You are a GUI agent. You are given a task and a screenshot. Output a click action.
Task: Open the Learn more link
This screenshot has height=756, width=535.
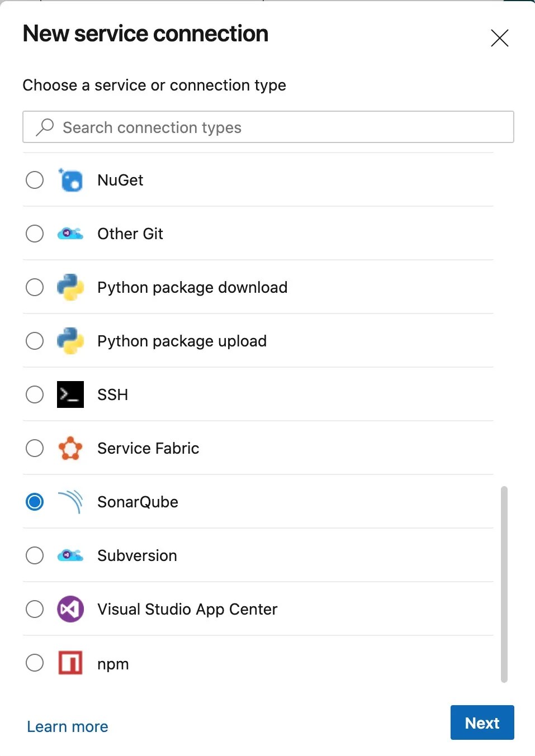tap(68, 726)
